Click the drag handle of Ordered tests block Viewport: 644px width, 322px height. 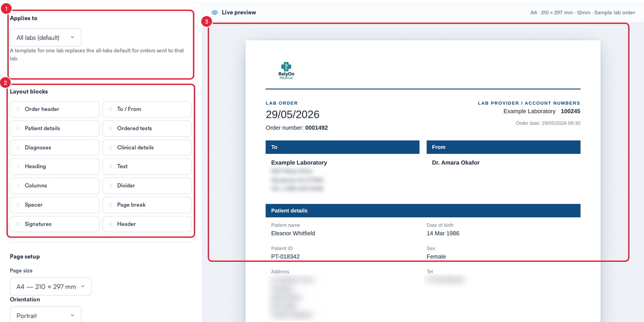[x=110, y=128]
